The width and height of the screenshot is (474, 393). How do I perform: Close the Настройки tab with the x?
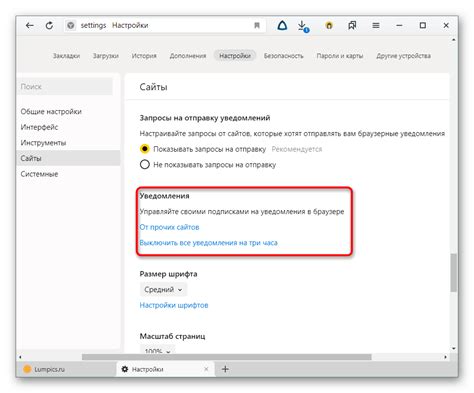tap(206, 369)
